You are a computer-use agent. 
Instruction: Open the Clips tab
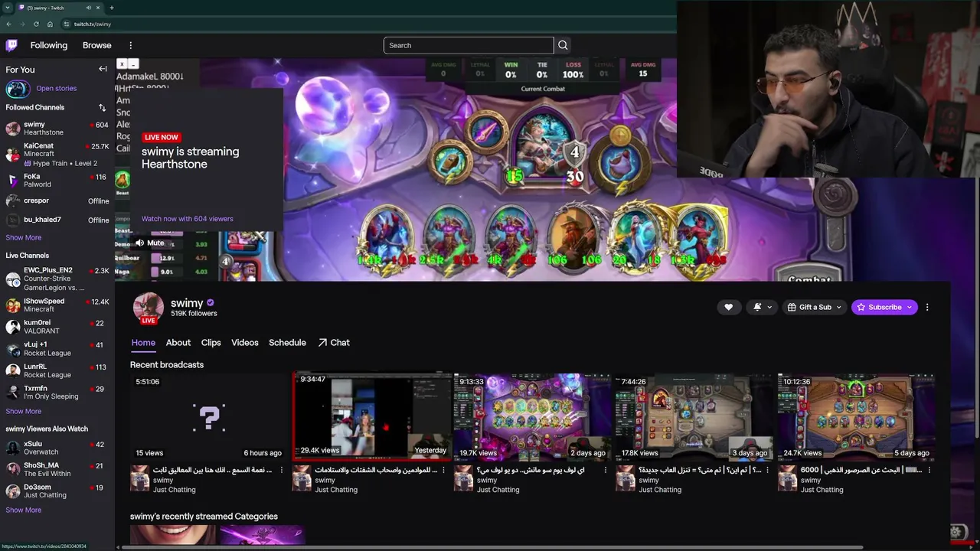tap(211, 343)
